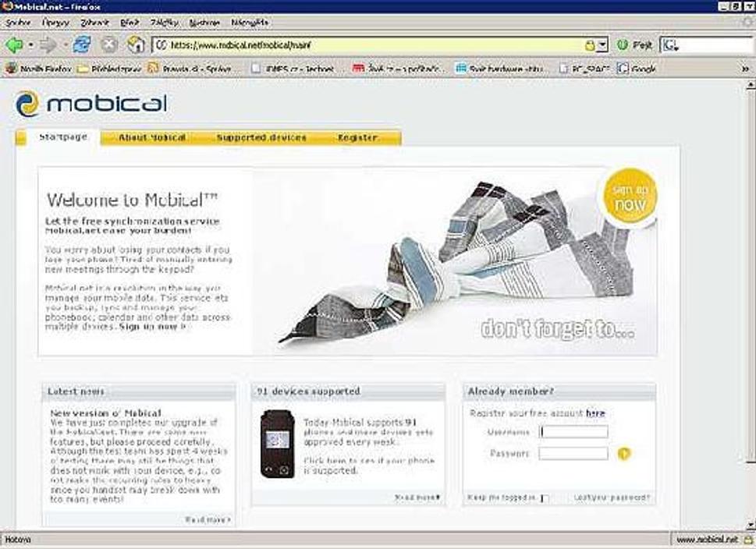
Task: Switch to the About Mobical tab
Action: coord(152,138)
